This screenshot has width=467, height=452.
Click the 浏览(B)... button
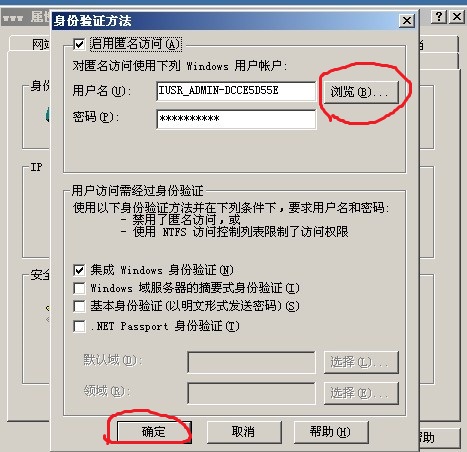click(x=361, y=92)
